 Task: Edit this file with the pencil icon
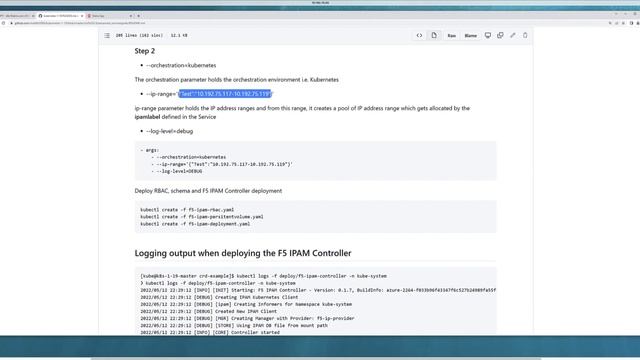[x=513, y=36]
